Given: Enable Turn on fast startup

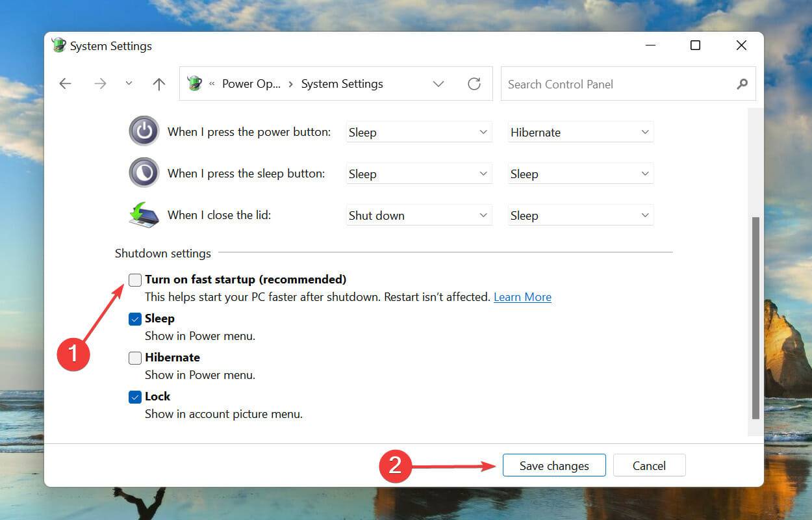Looking at the screenshot, I should click(x=134, y=279).
